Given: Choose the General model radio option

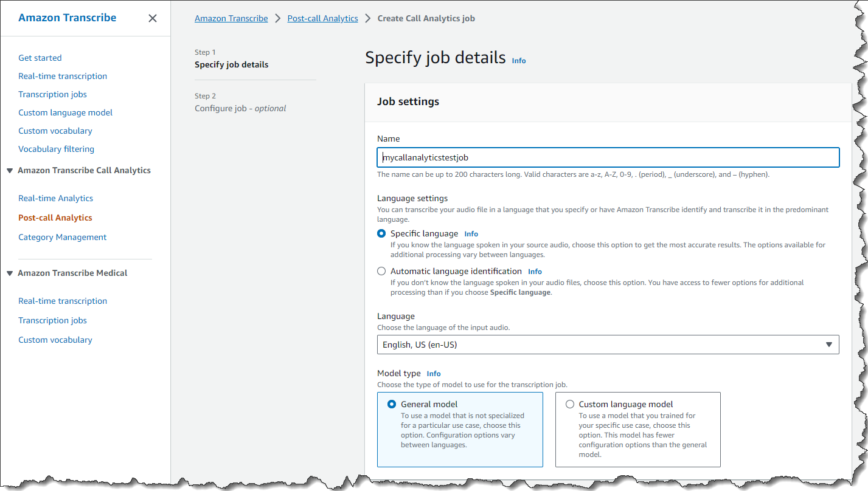Looking at the screenshot, I should pyautogui.click(x=392, y=404).
